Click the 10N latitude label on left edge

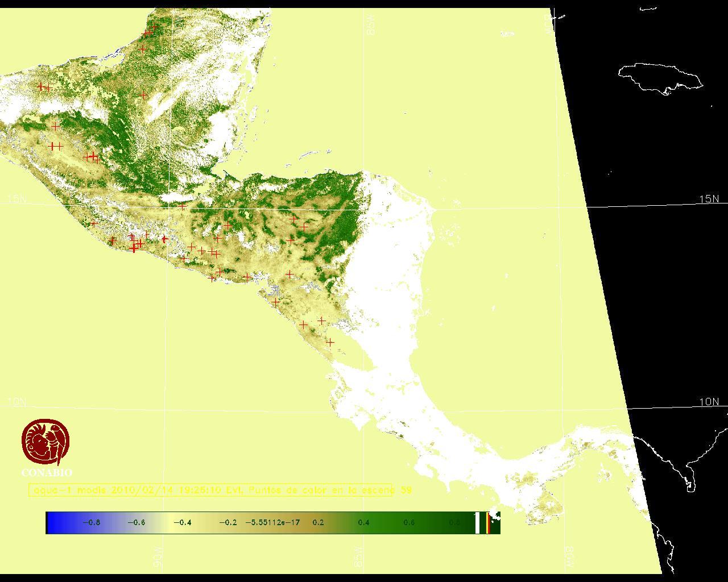(x=17, y=402)
